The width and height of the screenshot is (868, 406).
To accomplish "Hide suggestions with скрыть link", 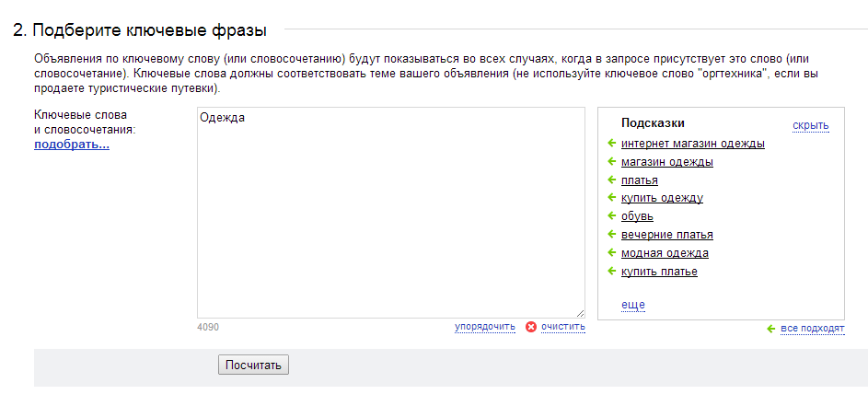I will [x=810, y=125].
